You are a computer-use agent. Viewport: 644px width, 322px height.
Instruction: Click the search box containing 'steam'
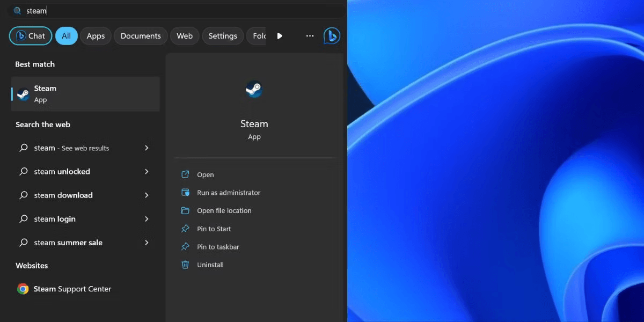tap(161, 11)
